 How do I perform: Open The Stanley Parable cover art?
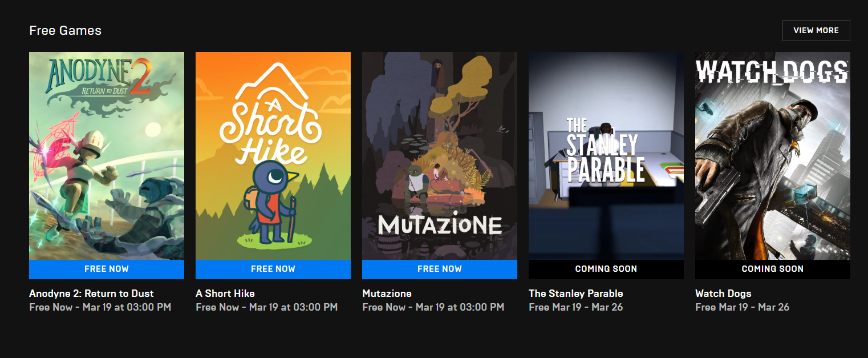606,156
